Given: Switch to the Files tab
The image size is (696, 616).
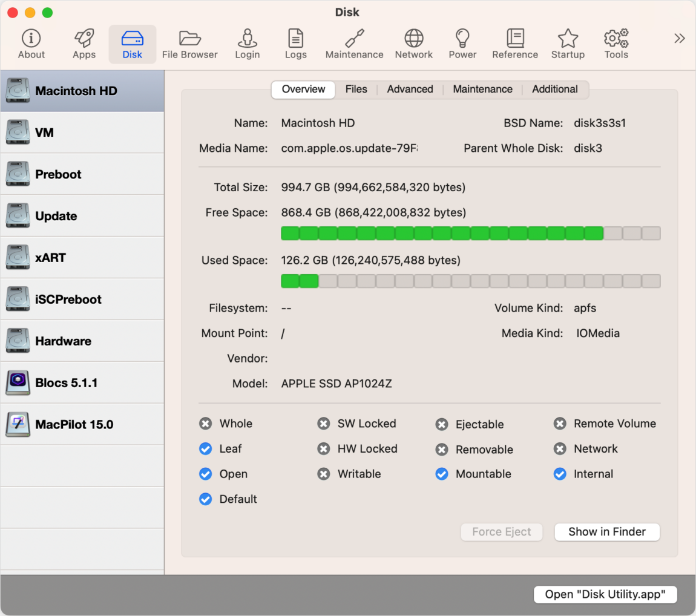Looking at the screenshot, I should [356, 89].
